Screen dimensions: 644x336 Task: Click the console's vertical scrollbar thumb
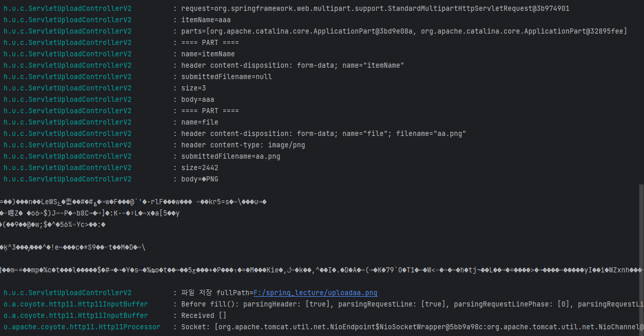click(x=641, y=260)
